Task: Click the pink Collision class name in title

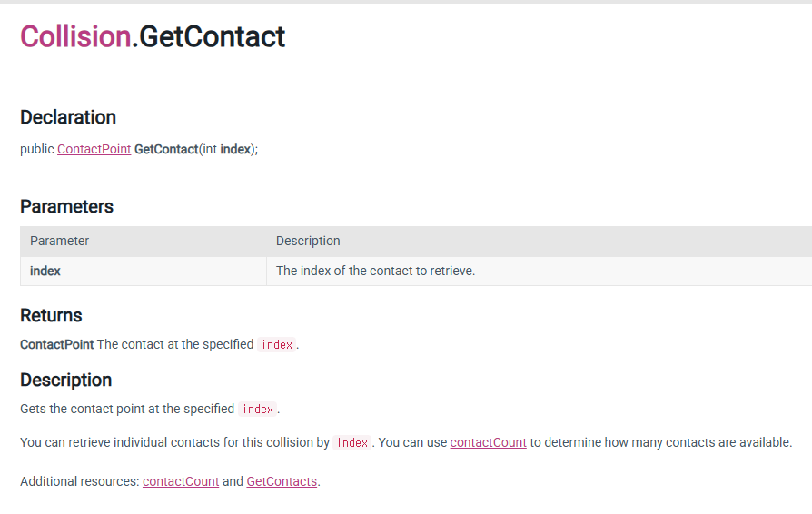Action: click(75, 36)
